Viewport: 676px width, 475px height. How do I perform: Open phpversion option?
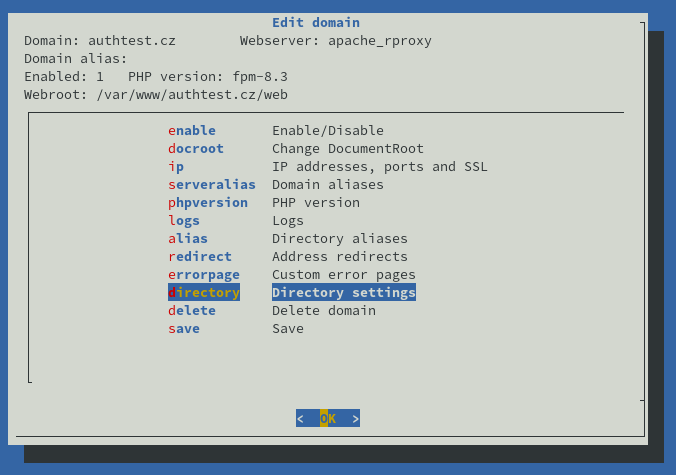point(208,203)
